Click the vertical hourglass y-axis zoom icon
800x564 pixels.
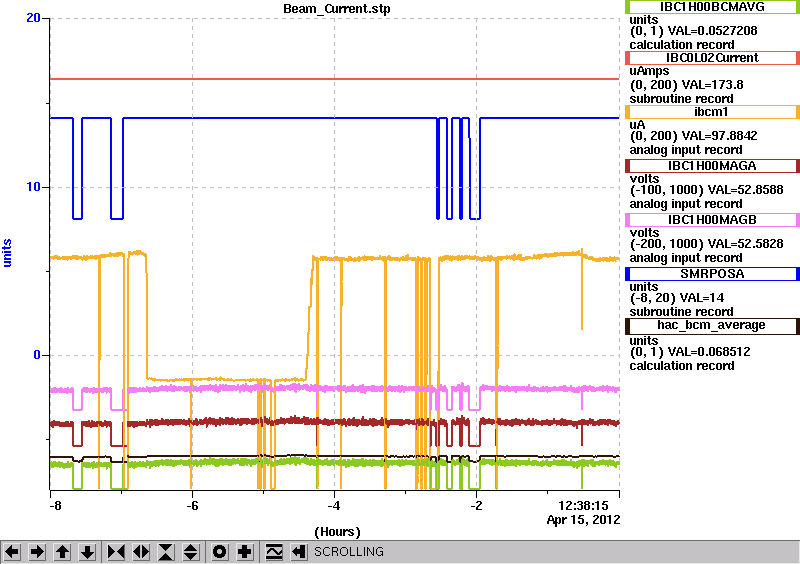pos(166,552)
